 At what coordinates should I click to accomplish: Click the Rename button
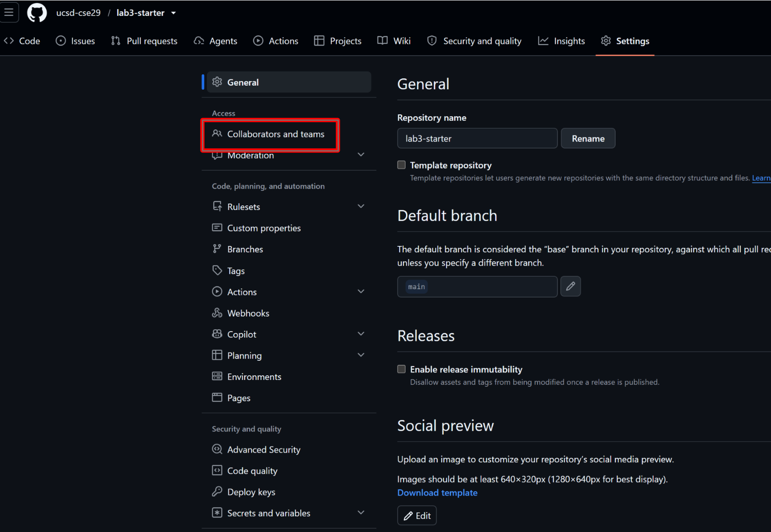click(x=588, y=138)
